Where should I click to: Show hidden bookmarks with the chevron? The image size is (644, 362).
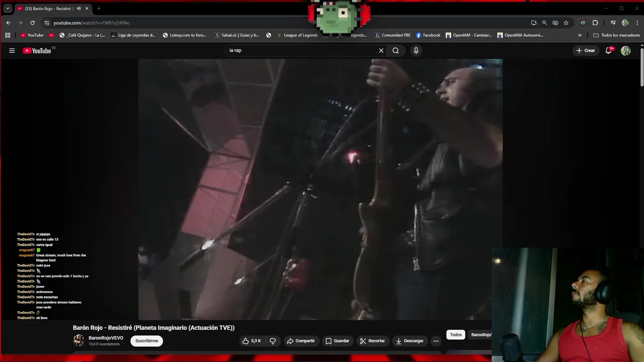580,35
